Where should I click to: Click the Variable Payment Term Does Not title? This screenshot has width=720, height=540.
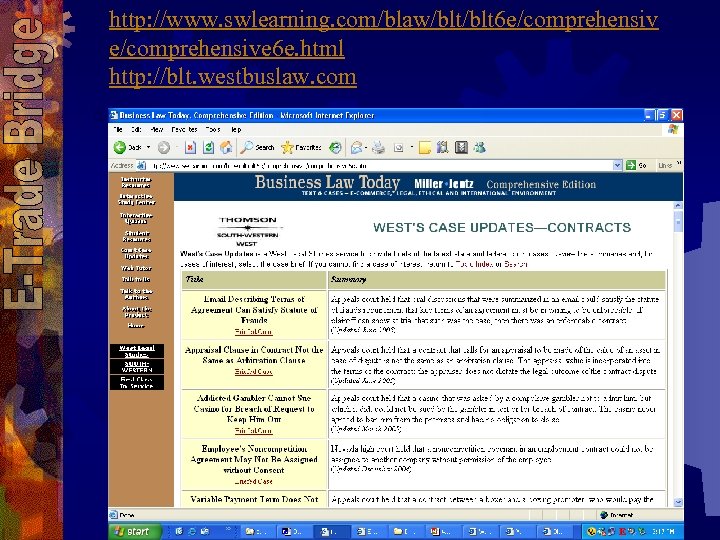tap(254, 499)
